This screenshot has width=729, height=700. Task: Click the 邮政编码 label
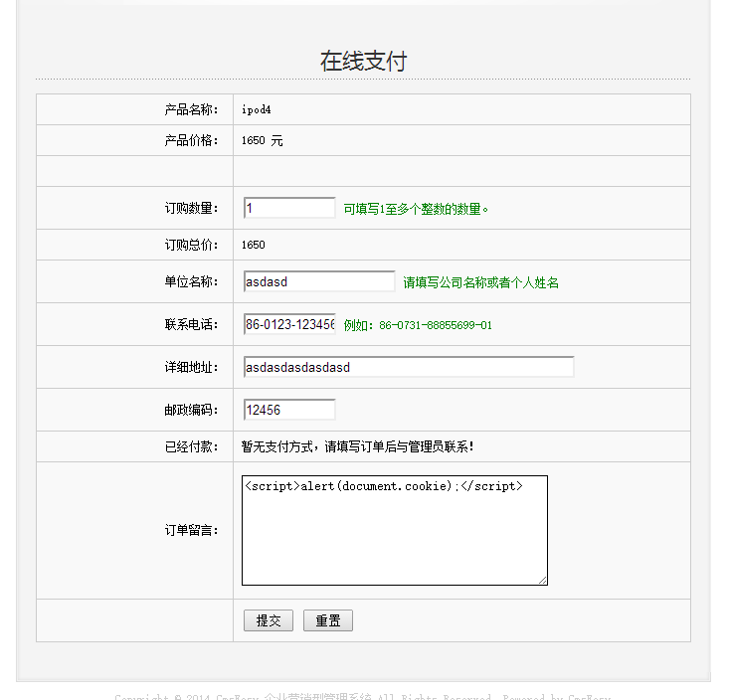pyautogui.click(x=191, y=410)
